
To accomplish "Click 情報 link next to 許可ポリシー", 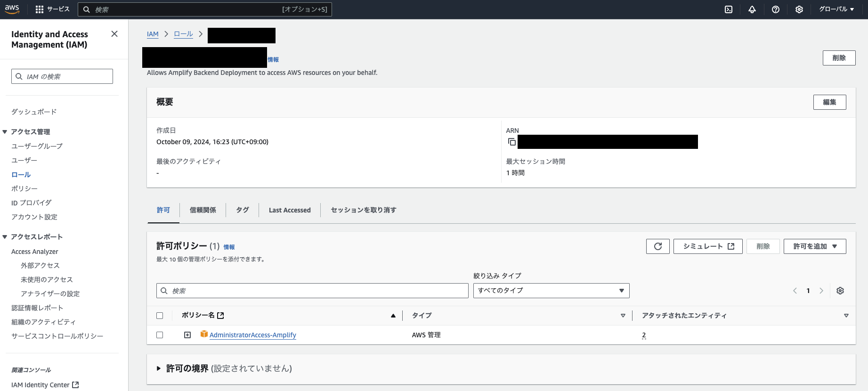I will [x=229, y=247].
